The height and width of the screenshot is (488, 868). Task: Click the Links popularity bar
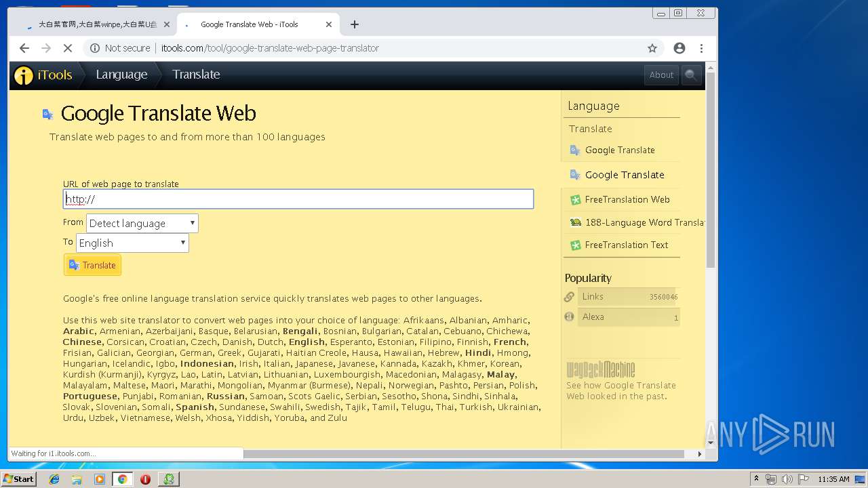[x=629, y=297]
